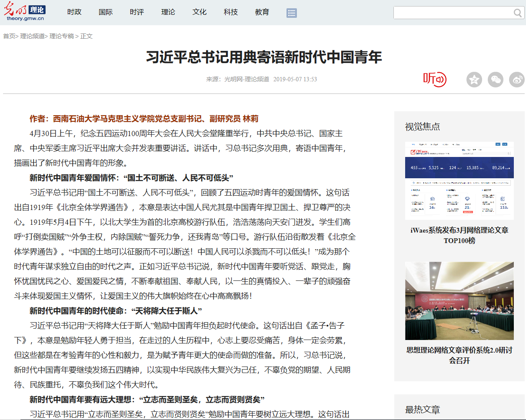The height and width of the screenshot is (420, 526).
Task: Open the navigation list menu icon
Action: (x=291, y=13)
